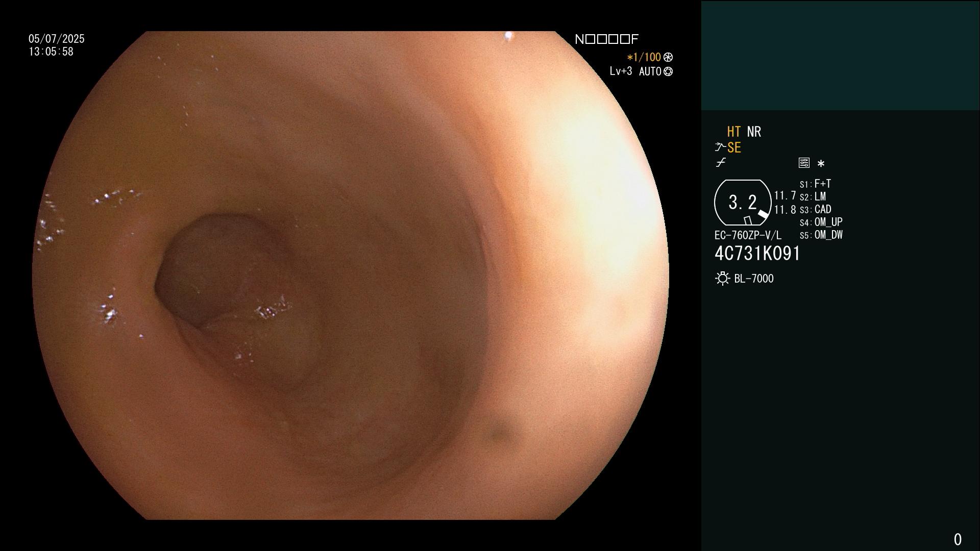Click the empty teal picture-in-picture panel

click(840, 55)
